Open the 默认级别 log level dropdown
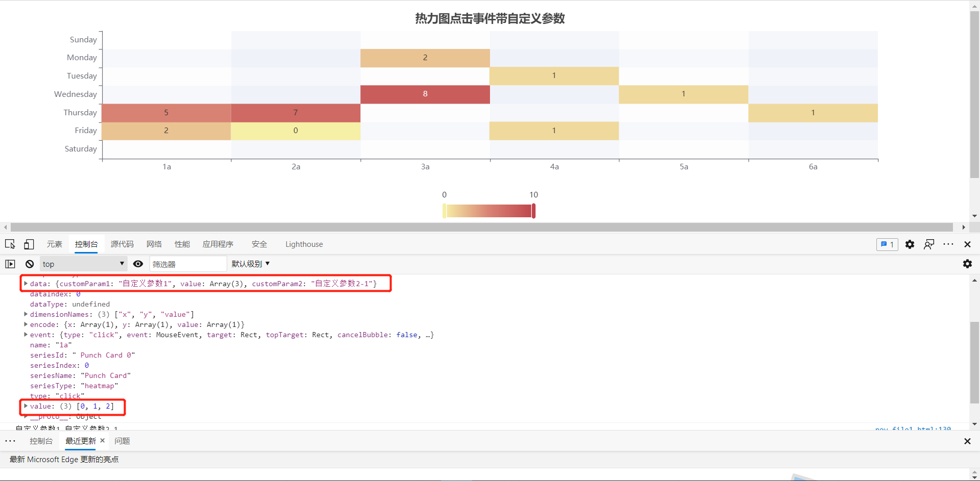 [250, 264]
